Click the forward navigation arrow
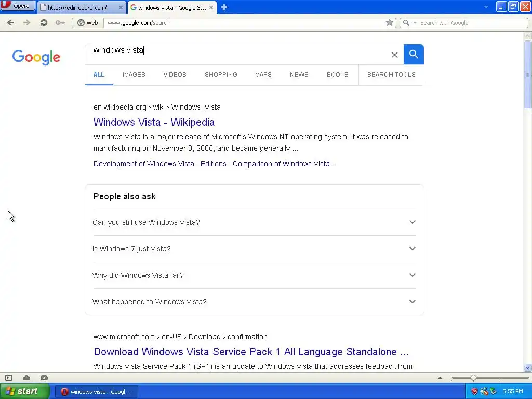The image size is (532, 399). pyautogui.click(x=26, y=23)
